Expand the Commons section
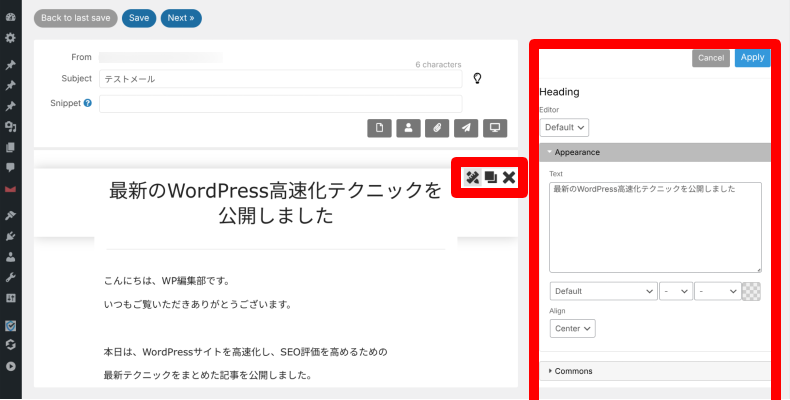The width and height of the screenshot is (790, 400). [655, 371]
